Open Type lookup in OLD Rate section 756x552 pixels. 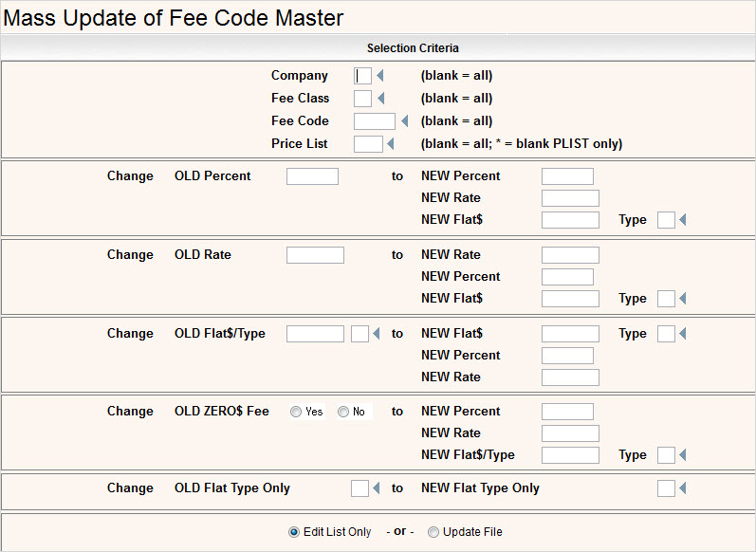683,299
